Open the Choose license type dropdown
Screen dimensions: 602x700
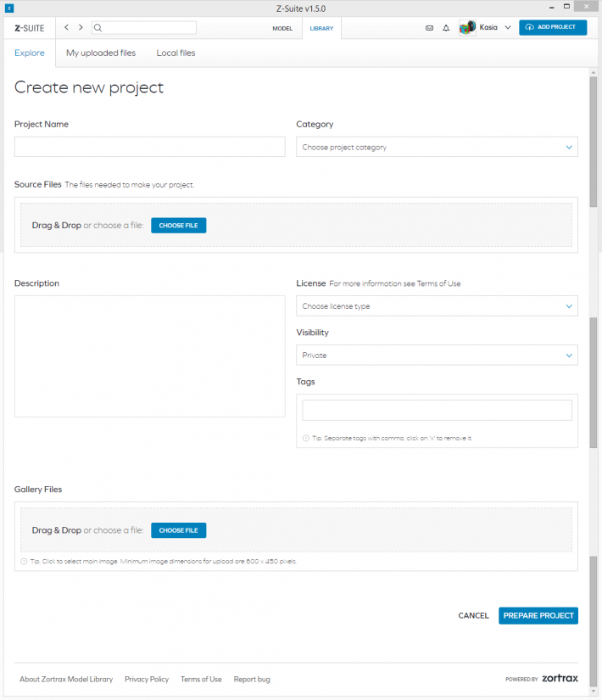click(x=437, y=305)
